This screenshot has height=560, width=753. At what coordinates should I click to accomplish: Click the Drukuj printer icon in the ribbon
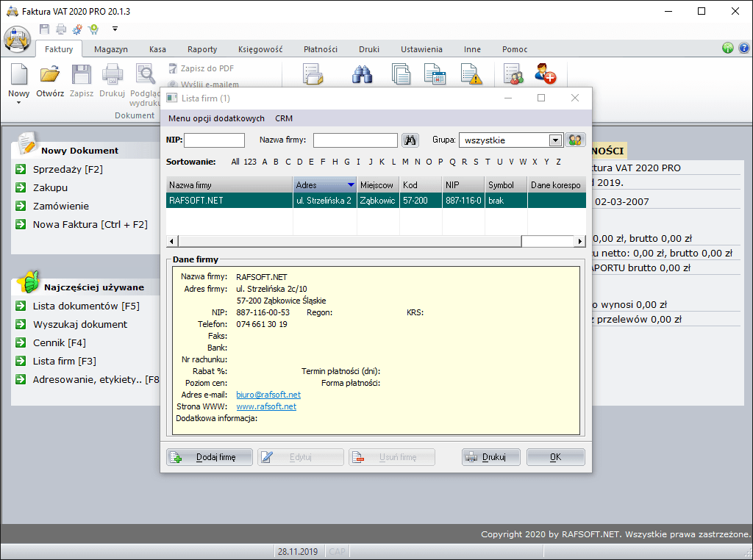point(113,75)
